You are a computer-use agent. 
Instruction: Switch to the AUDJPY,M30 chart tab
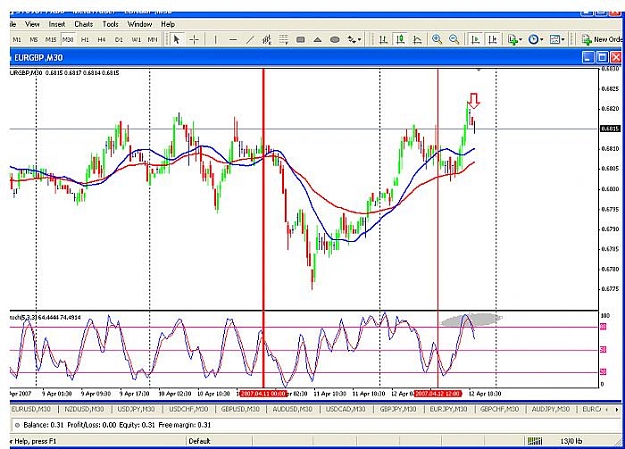pos(551,409)
